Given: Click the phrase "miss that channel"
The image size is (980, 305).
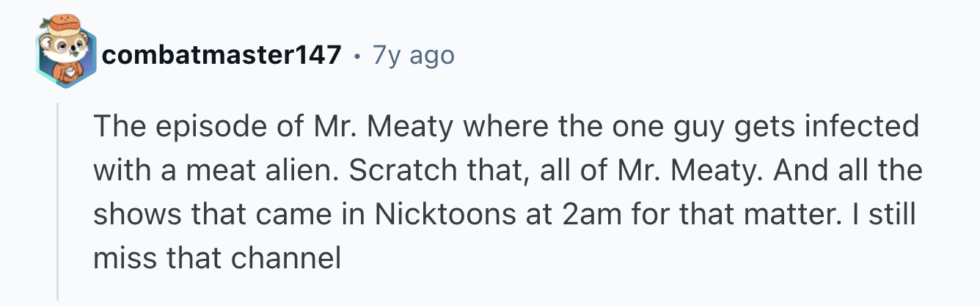Looking at the screenshot, I should [x=217, y=258].
